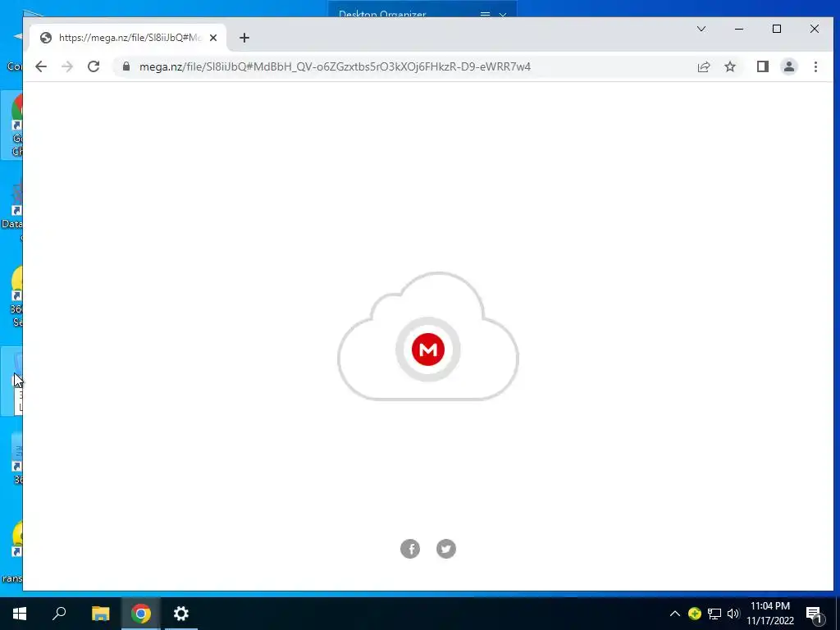Image resolution: width=840 pixels, height=630 pixels.
Task: Click the MEGA red logo
Action: [x=428, y=349]
